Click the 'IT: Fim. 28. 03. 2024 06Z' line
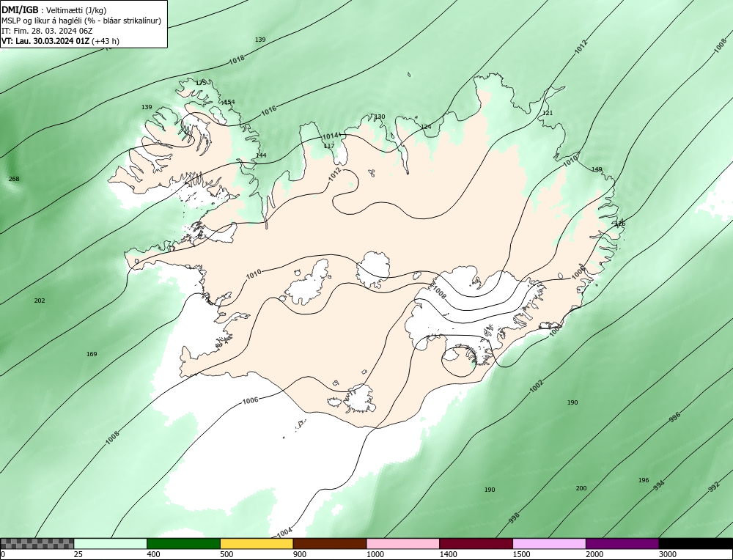733x560 pixels. [47, 31]
